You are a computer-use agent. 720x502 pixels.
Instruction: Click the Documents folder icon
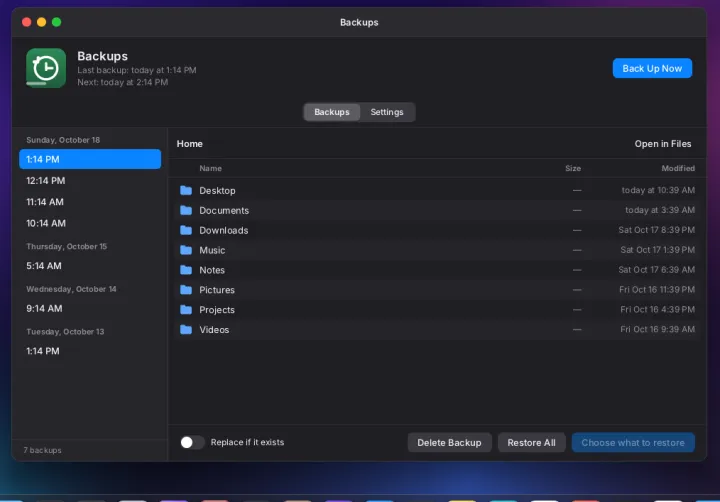[186, 210]
